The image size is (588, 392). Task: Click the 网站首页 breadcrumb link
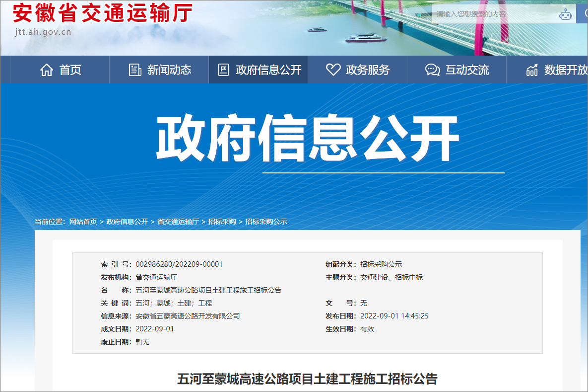pos(83,222)
